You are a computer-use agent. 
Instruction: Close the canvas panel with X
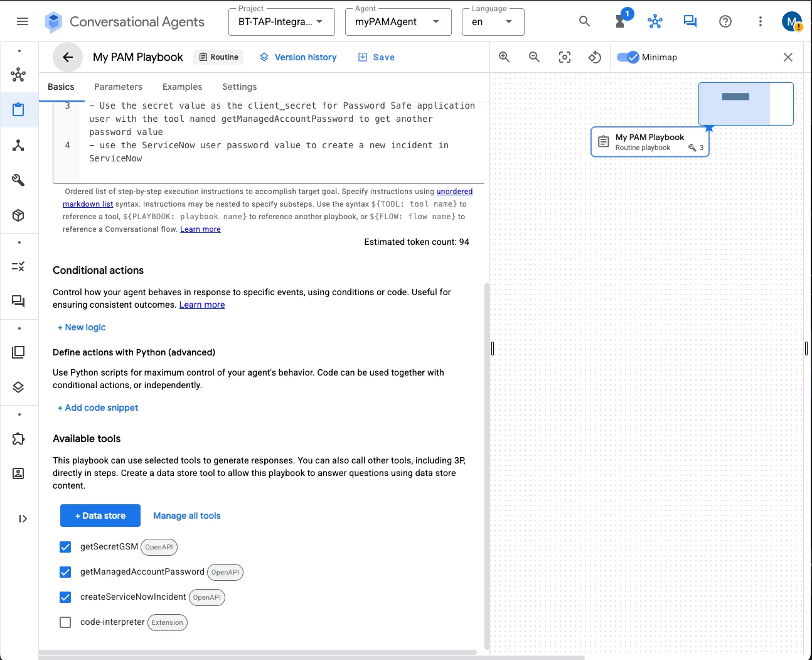tap(788, 57)
